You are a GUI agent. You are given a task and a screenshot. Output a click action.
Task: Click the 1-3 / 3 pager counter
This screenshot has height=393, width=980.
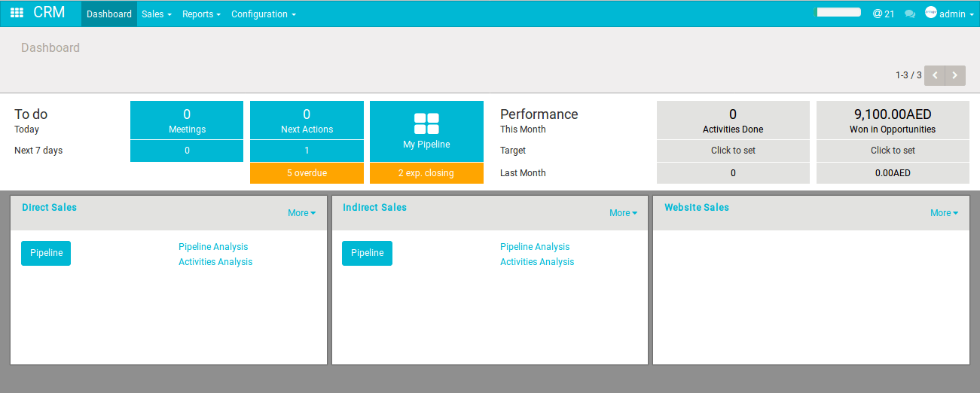pyautogui.click(x=908, y=75)
